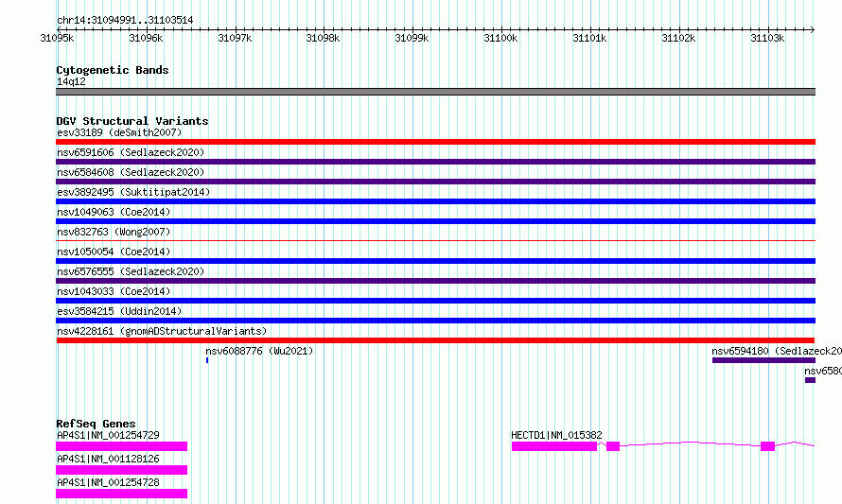Open the nsv4228161 (gnomADStructuralVariants) label
Image resolution: width=842 pixels, height=504 pixels.
(162, 331)
